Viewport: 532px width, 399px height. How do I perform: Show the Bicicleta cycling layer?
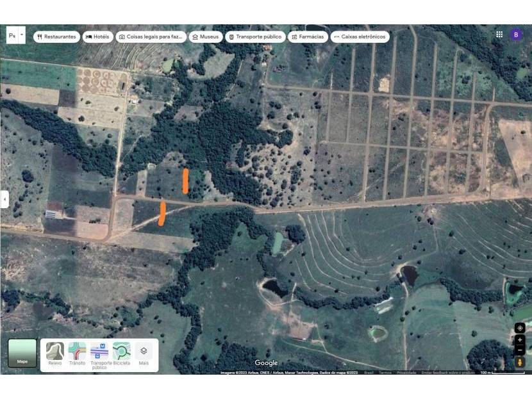click(122, 353)
